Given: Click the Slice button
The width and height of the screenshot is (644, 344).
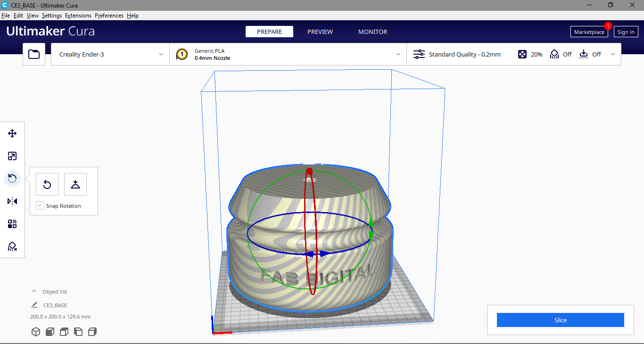Looking at the screenshot, I should (561, 320).
